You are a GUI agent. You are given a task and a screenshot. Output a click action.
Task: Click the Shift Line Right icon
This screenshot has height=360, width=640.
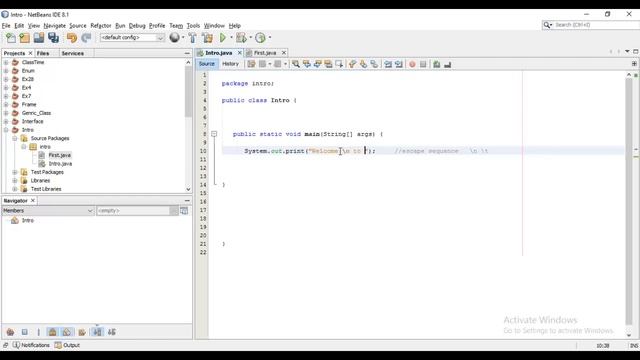point(399,64)
